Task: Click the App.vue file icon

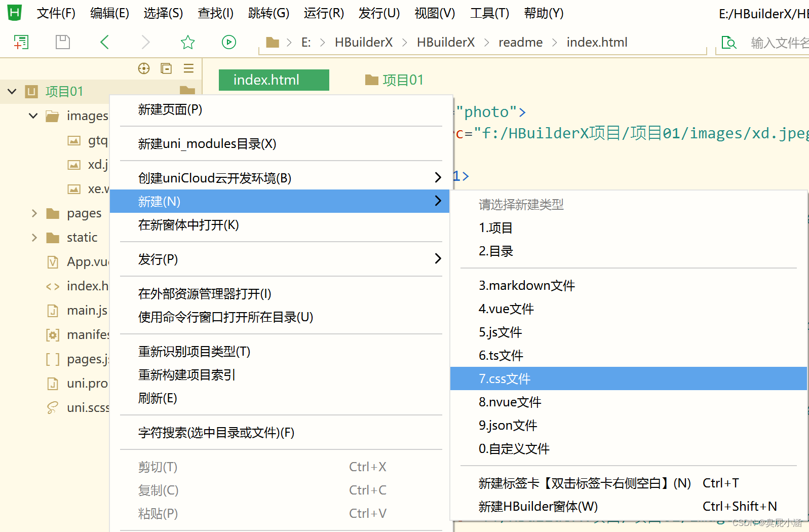Action: click(x=53, y=262)
